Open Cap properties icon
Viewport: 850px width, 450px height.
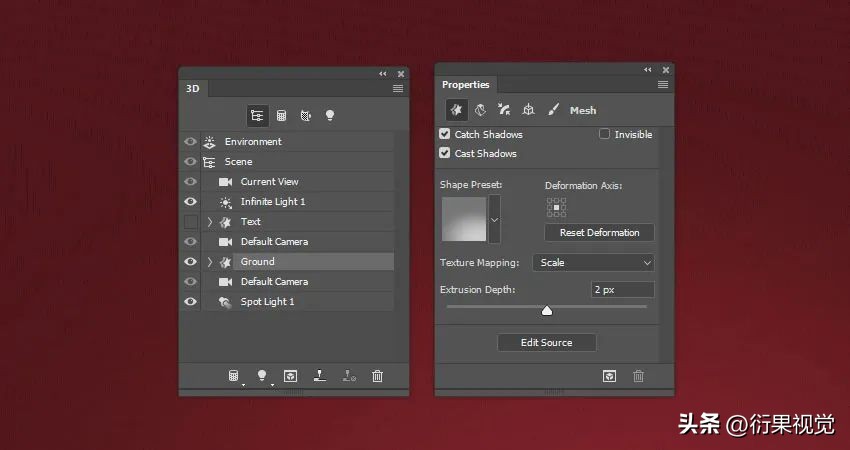504,110
